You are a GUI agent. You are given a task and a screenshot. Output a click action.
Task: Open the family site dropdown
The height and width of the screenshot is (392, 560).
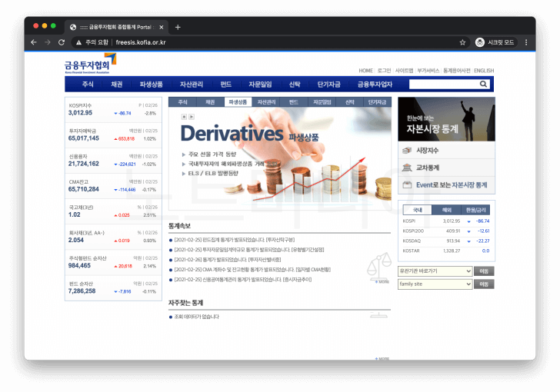point(435,284)
